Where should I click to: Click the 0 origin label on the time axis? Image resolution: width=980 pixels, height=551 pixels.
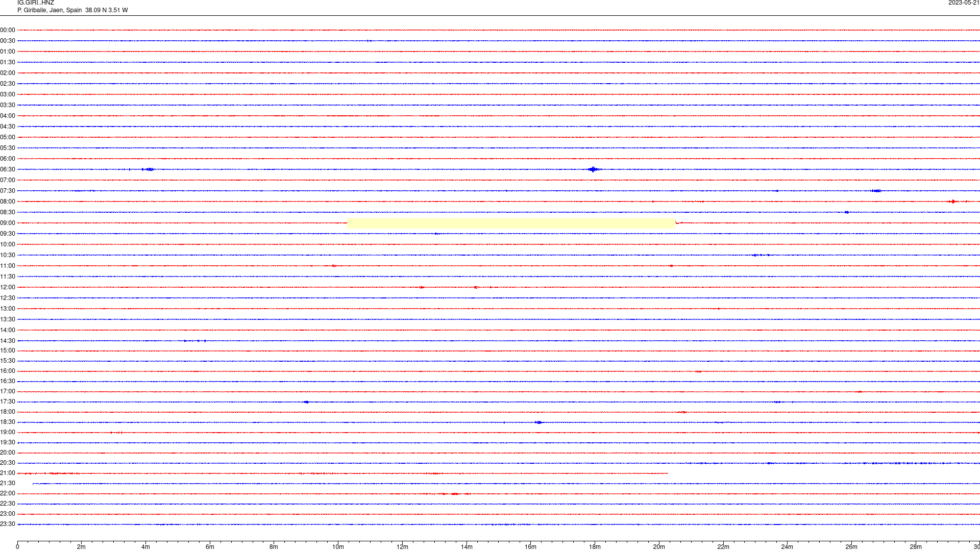tap(17, 547)
